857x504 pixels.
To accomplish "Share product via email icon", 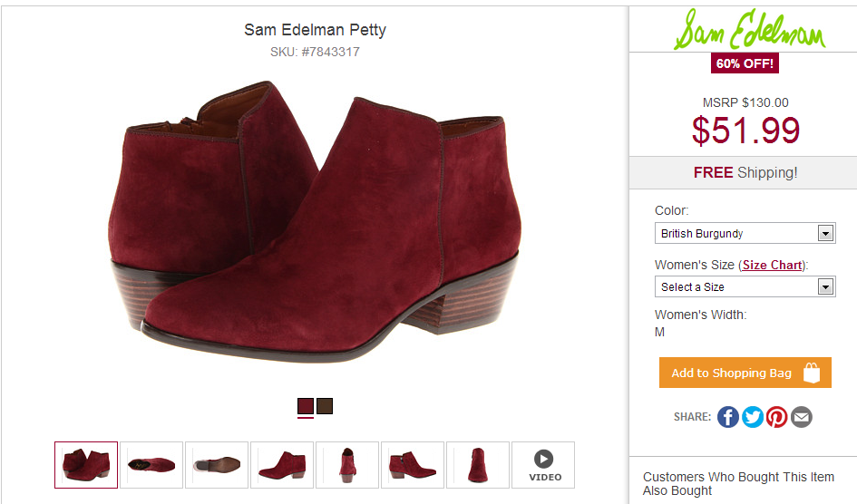I will pyautogui.click(x=802, y=417).
